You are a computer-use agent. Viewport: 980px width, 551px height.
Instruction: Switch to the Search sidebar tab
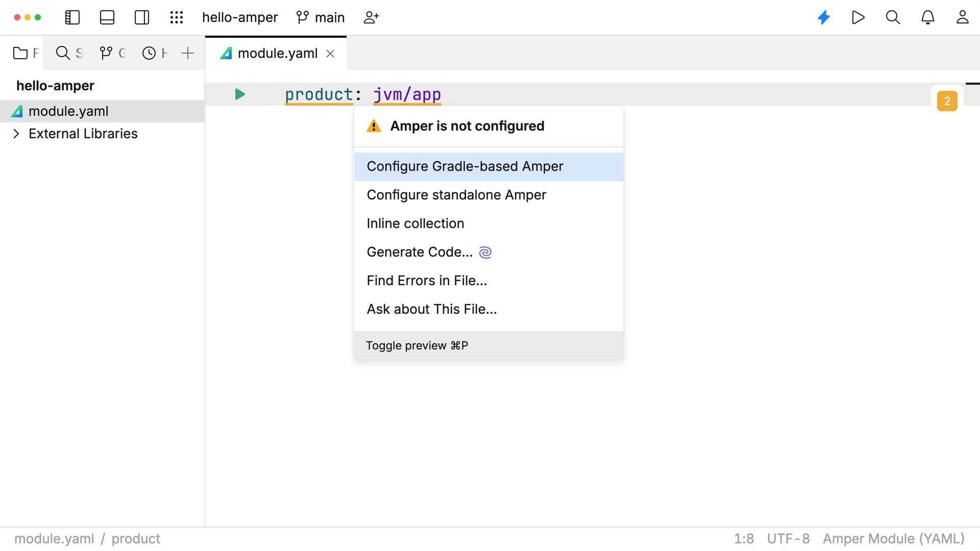(x=69, y=53)
